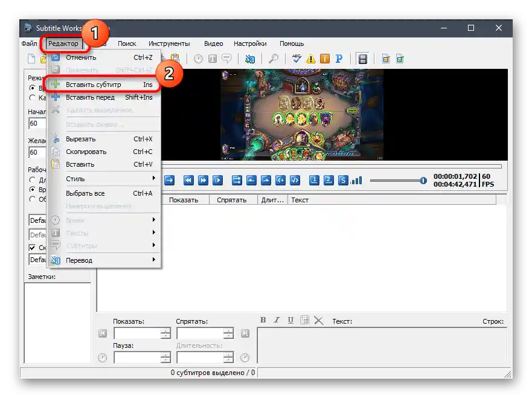Open the first Default dropdown in left panel

pyautogui.click(x=38, y=221)
